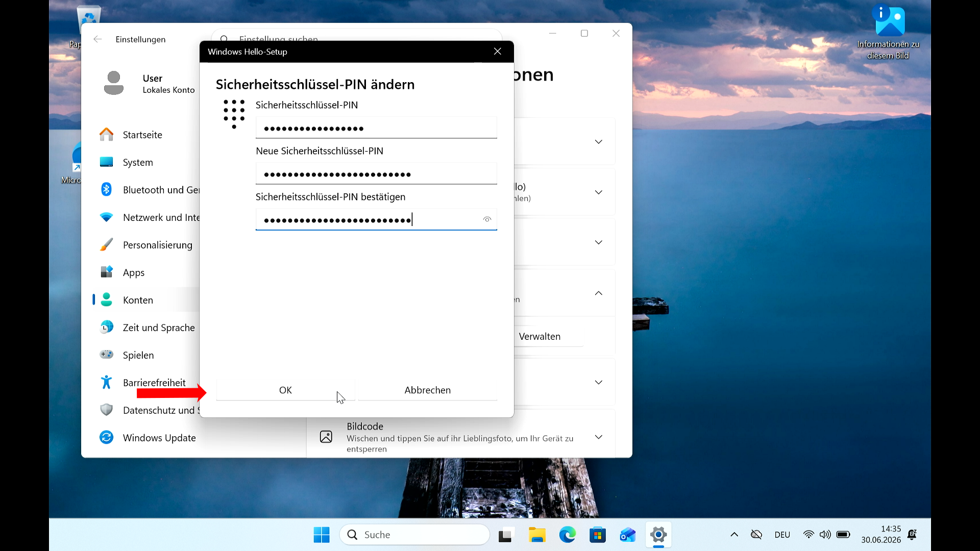This screenshot has width=980, height=551.
Task: Focus the Neue Sicherheitsschlüssel-PIN field
Action: tap(376, 173)
